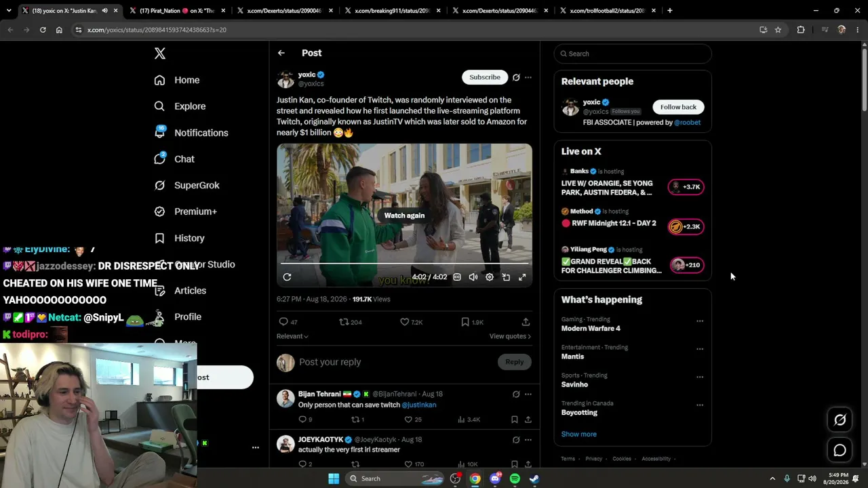The height and width of the screenshot is (488, 868).
Task: Open Steam from the taskbar
Action: [x=534, y=479]
